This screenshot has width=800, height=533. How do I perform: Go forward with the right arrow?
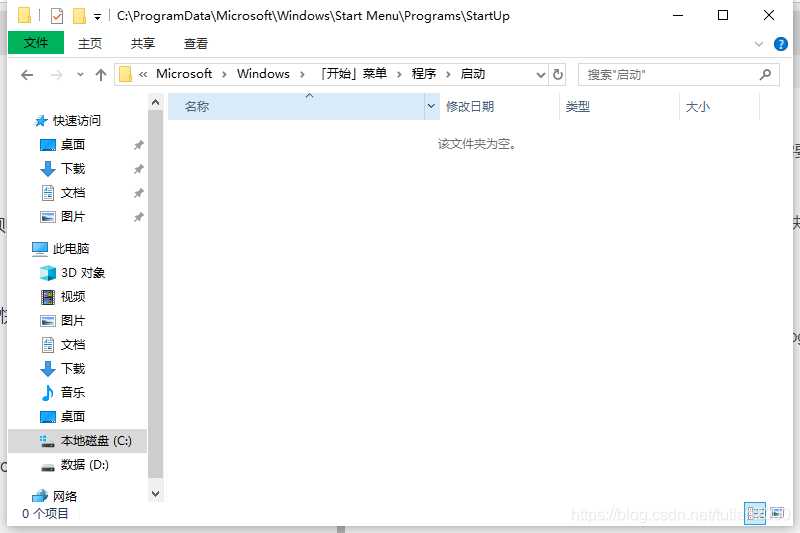coord(57,75)
